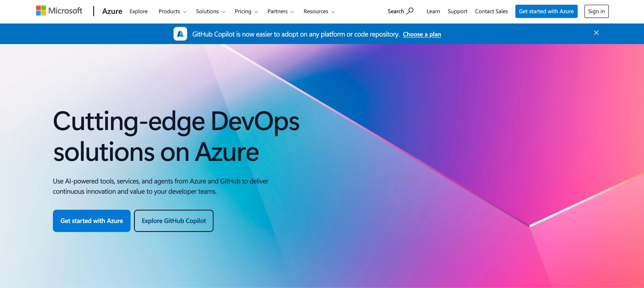Expand the Resources dropdown
This screenshot has width=644, height=288.
(x=319, y=11)
